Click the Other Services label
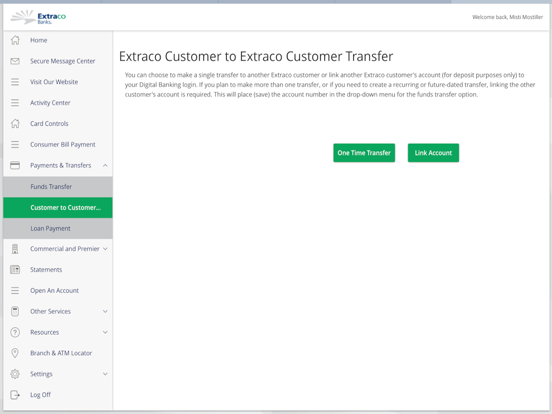The height and width of the screenshot is (414, 552). [x=50, y=312]
